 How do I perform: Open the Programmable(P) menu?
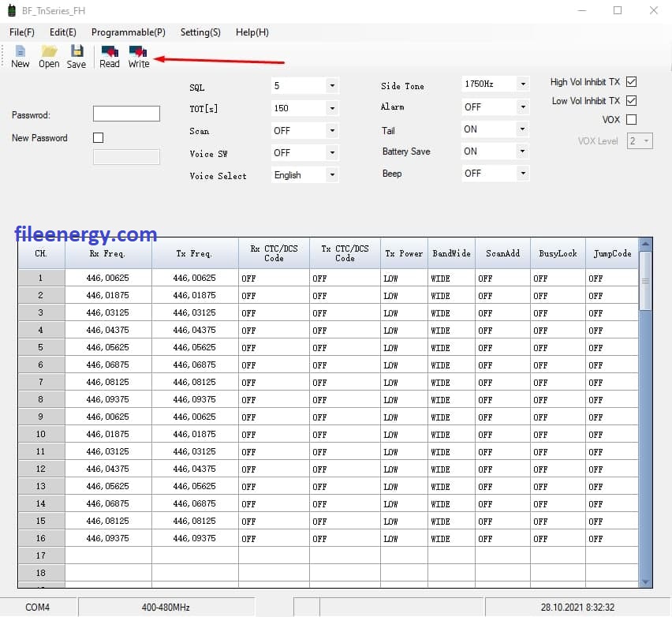pyautogui.click(x=128, y=32)
